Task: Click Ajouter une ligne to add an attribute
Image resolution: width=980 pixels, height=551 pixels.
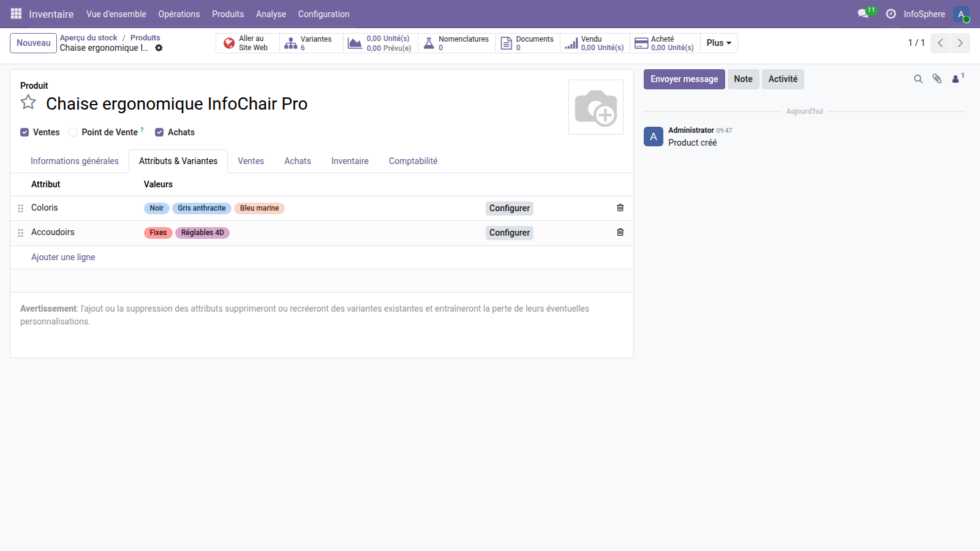Action: click(x=63, y=257)
